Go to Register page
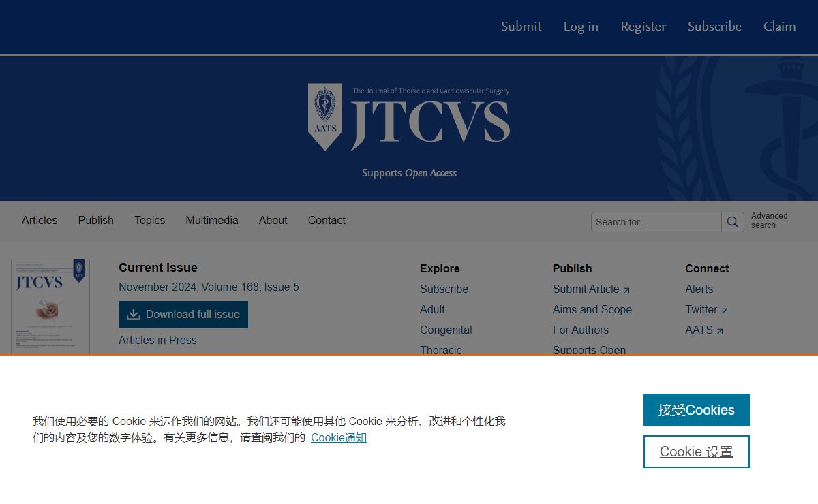 click(643, 27)
